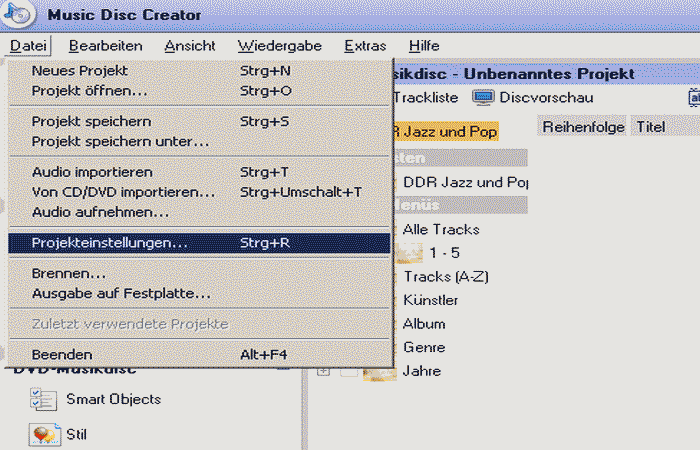Image resolution: width=700 pixels, height=450 pixels.
Task: Select the Künstler menu entry in tree
Action: coord(430,300)
